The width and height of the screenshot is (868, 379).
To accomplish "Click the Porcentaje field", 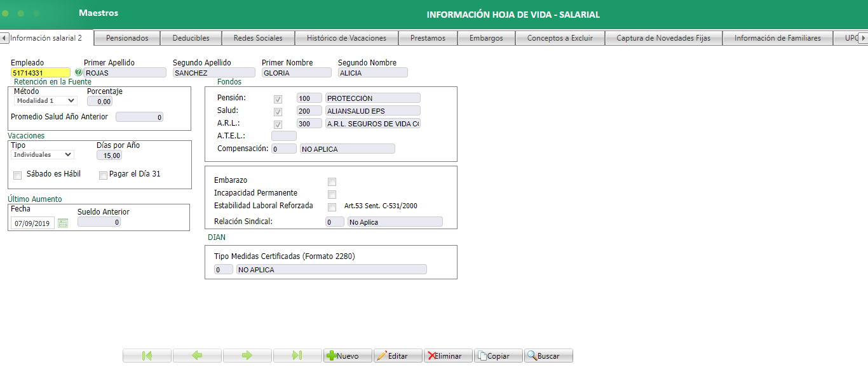I will pos(100,102).
